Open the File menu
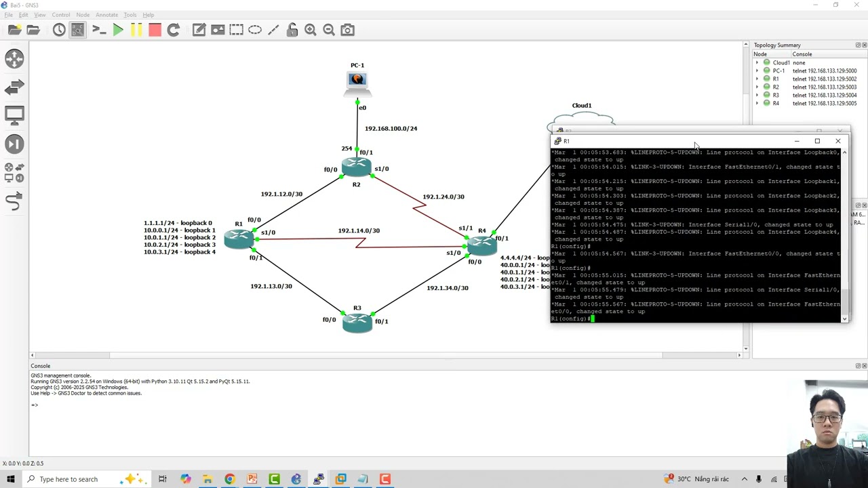Image resolution: width=868 pixels, height=488 pixels. click(9, 14)
